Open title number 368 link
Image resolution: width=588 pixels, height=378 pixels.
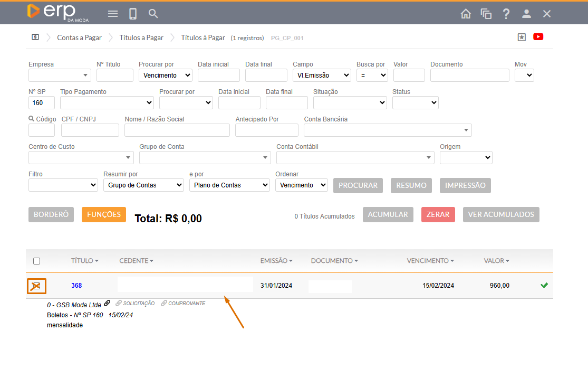[x=76, y=286]
